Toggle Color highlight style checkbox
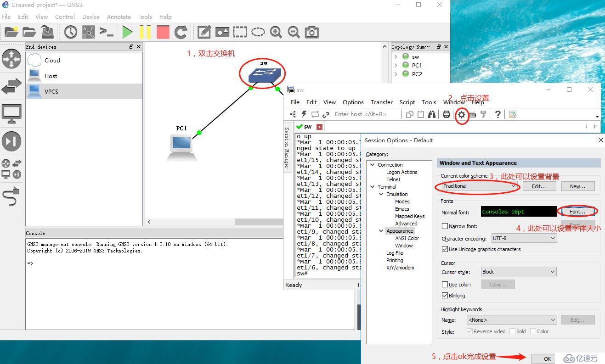Screen dimensions: 605x364 click(x=533, y=331)
